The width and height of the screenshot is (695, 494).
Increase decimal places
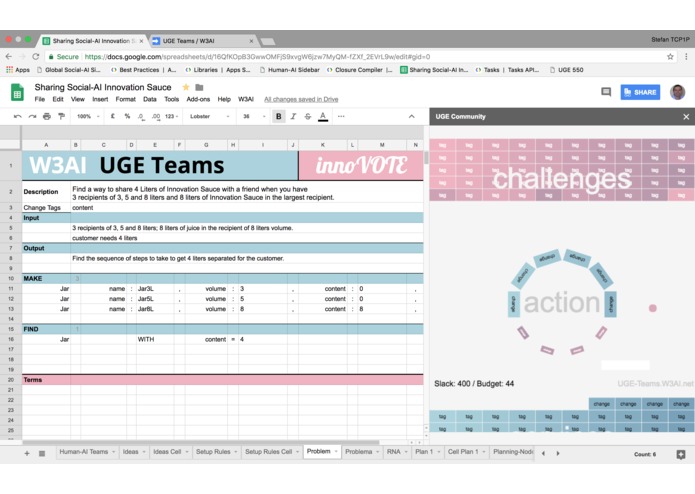pos(156,117)
